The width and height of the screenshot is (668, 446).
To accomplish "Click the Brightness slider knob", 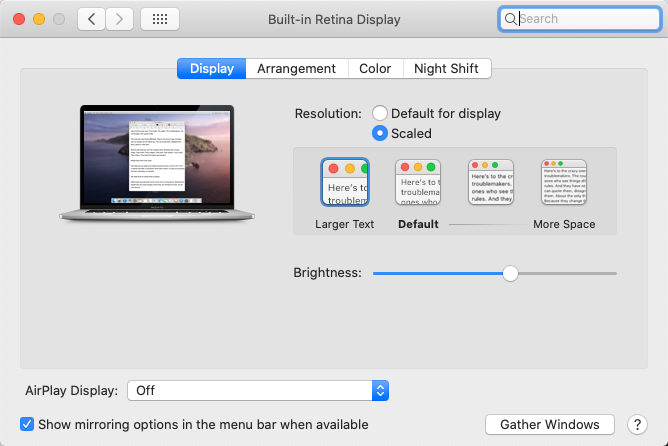I will [x=510, y=273].
